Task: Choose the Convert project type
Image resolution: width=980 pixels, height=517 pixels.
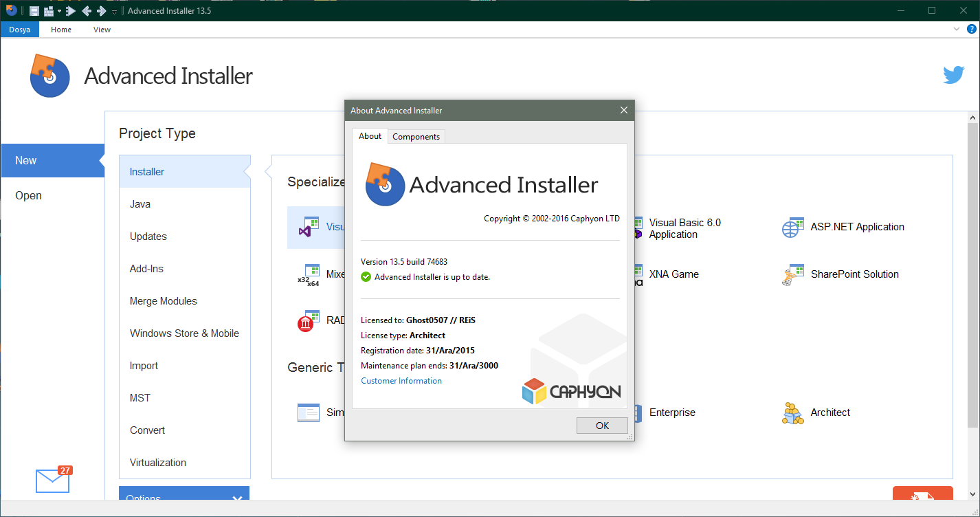Action: (184, 430)
